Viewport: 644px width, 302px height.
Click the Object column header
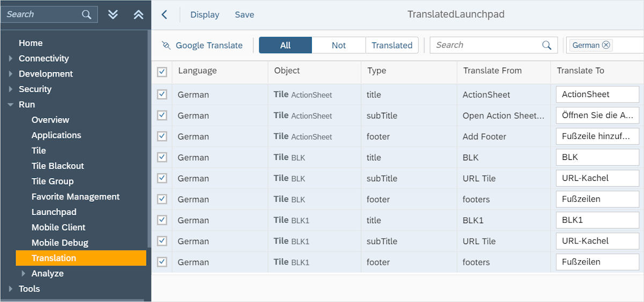(x=287, y=71)
